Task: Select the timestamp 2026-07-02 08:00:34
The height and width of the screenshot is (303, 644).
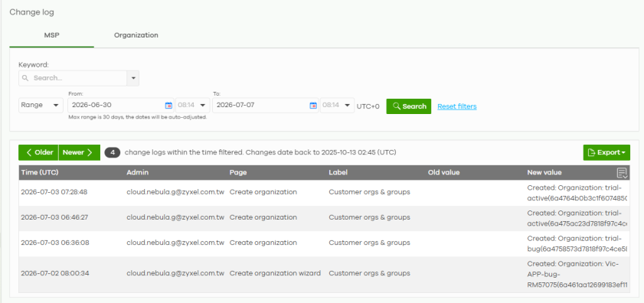Action: click(x=55, y=273)
